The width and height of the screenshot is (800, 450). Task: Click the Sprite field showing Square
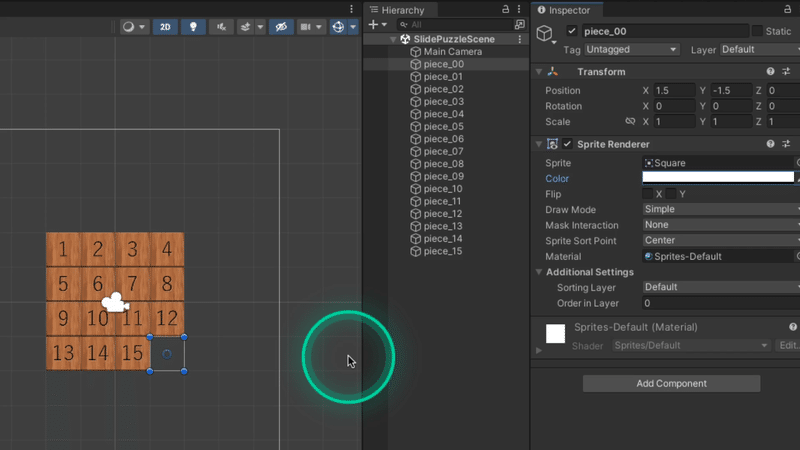[x=718, y=163]
